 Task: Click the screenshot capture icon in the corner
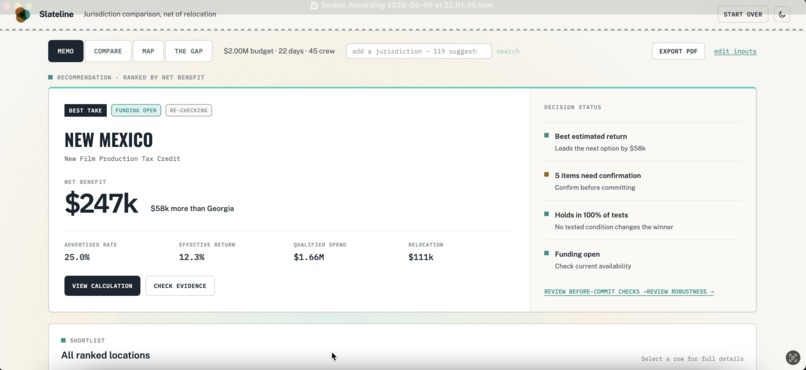pyautogui.click(x=793, y=357)
